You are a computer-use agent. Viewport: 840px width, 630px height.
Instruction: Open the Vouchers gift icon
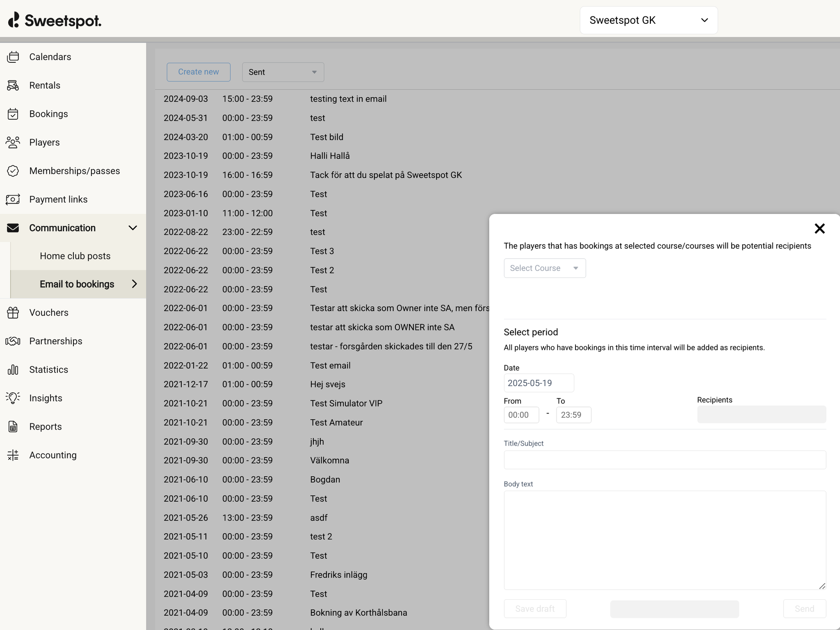13,312
